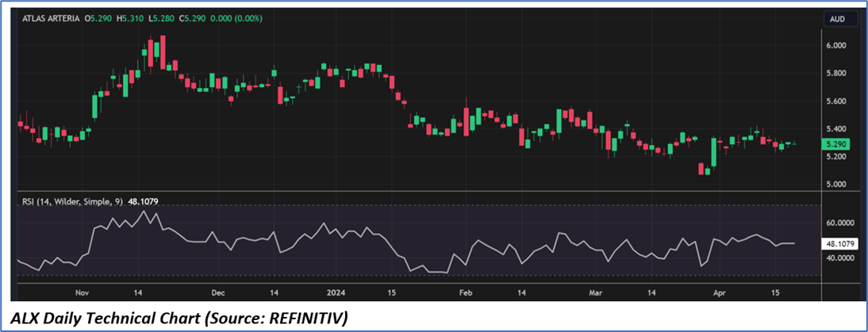Click the Mar date axis label
The height and width of the screenshot is (332, 868).
tap(596, 292)
